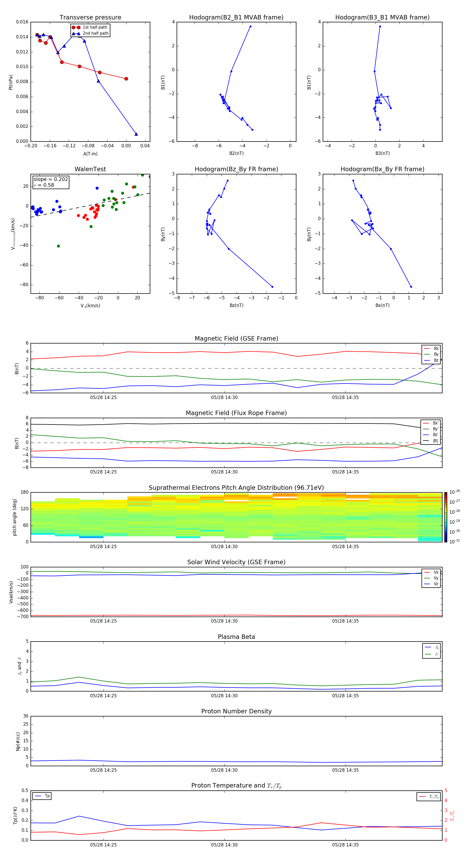Select the "pitch angle (deg)" axis label
Screen dimensions: 473x868
coord(14,517)
